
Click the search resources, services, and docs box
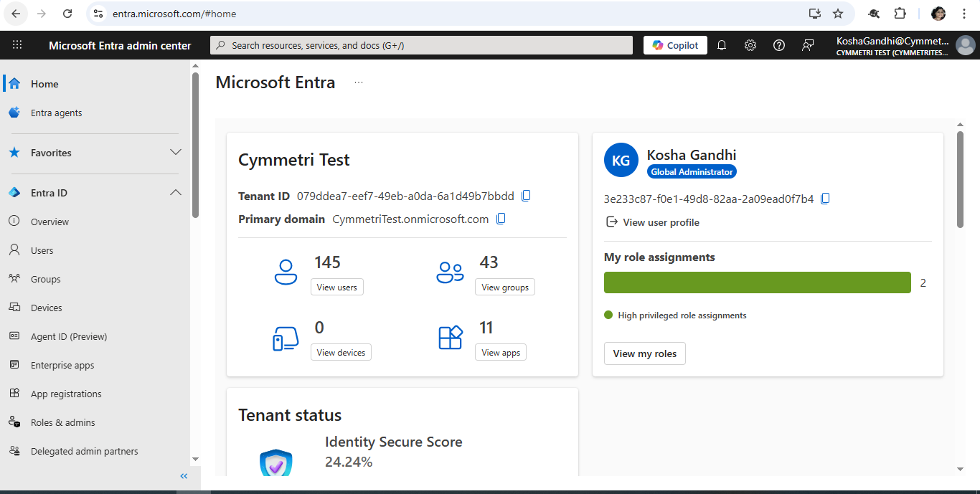421,45
